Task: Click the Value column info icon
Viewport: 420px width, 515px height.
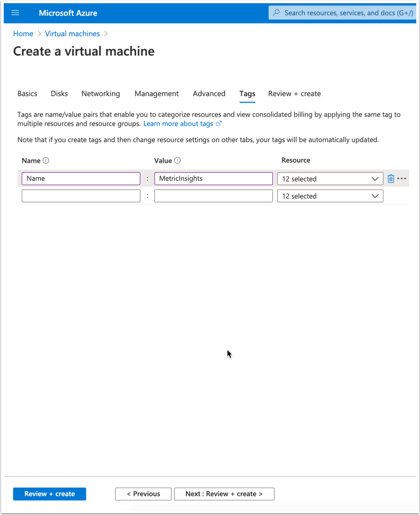Action: pos(178,161)
